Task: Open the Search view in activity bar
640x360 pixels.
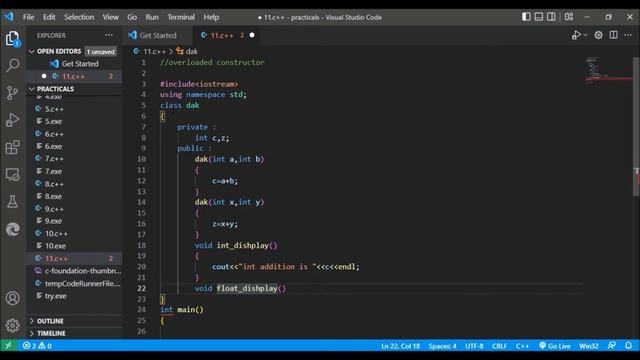Action: point(12,65)
